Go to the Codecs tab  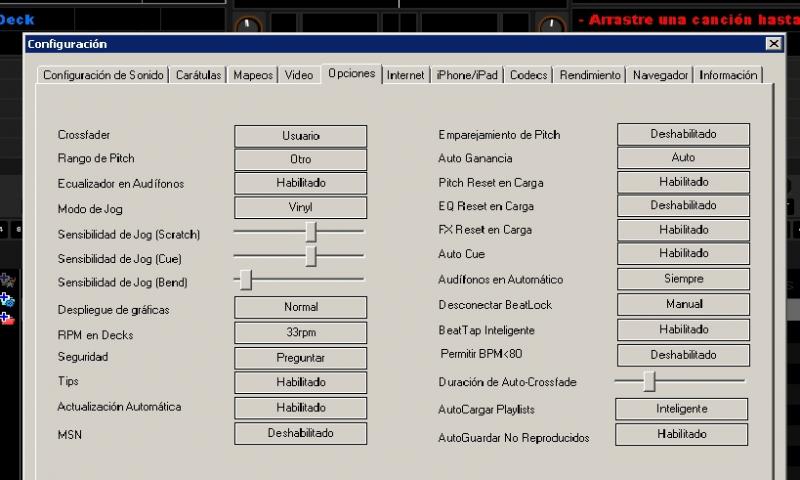pyautogui.click(x=528, y=75)
